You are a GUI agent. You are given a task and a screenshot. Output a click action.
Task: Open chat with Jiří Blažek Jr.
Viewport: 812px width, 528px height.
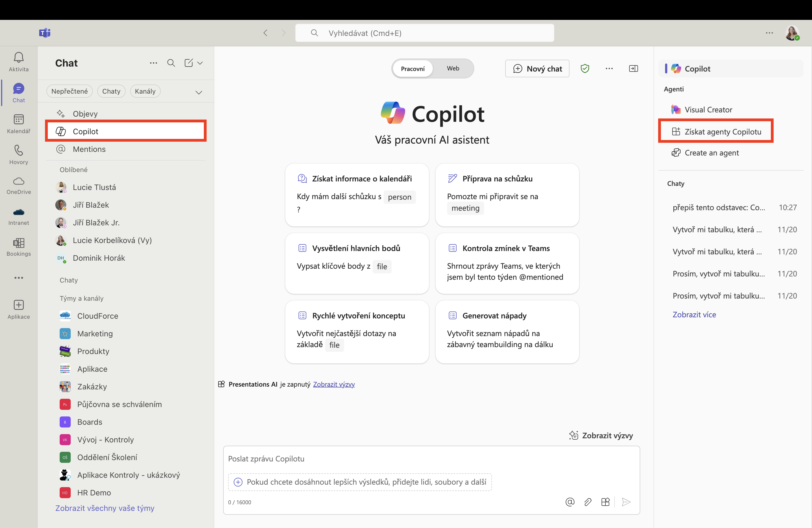pos(126,223)
